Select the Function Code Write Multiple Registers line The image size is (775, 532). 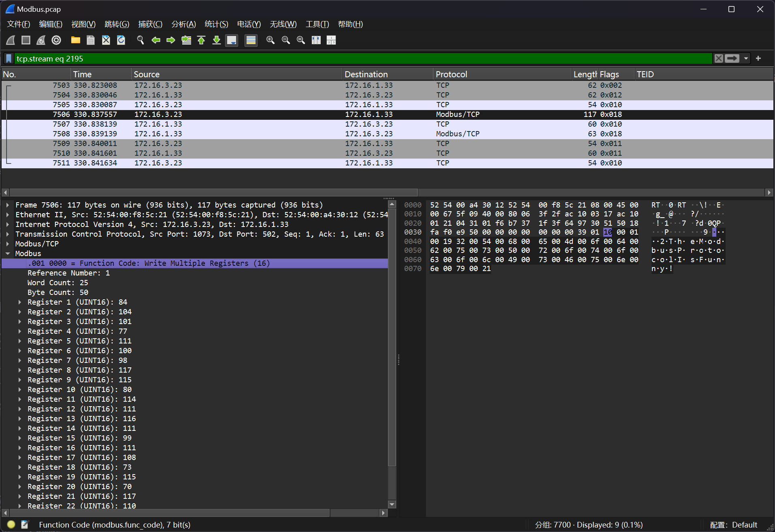(x=195, y=263)
